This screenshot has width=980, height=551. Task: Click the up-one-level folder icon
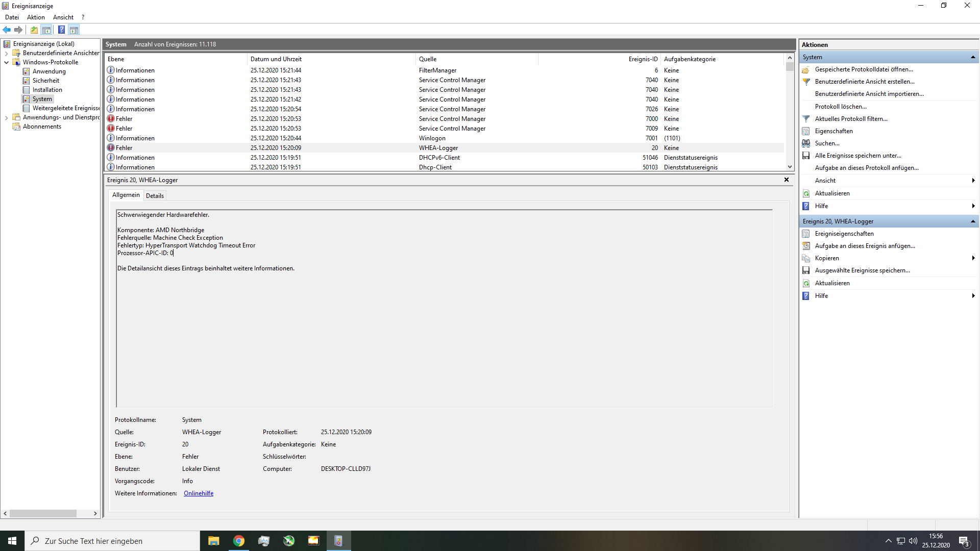[34, 30]
